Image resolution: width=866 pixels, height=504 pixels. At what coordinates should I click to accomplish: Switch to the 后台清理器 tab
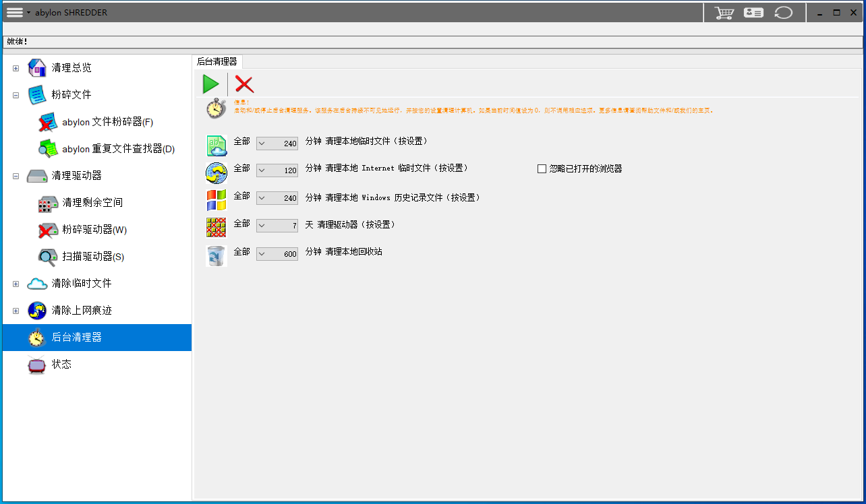pyautogui.click(x=216, y=61)
